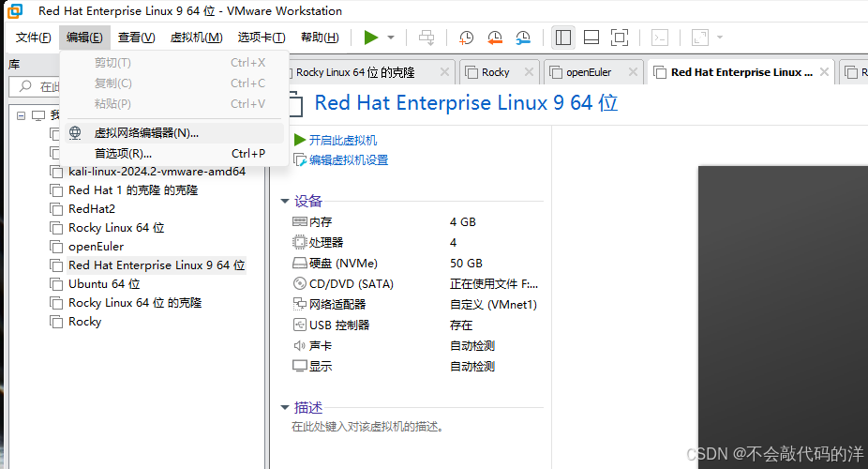The width and height of the screenshot is (868, 469).
Task: Revert to snapshot using the orange arrow clock icon
Action: [494, 38]
